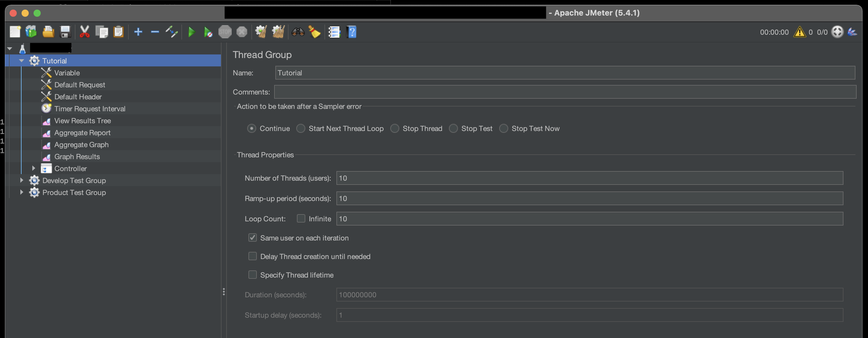Click the Help question mark icon
Image resolution: width=868 pixels, height=338 pixels.
point(351,32)
